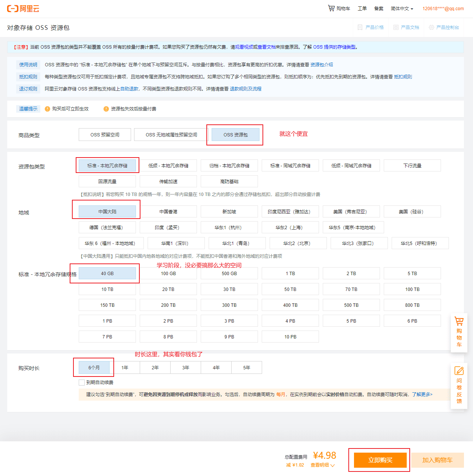Screen dimensions: 473x476
Task: Click the 加入购物车 add to cart button
Action: coord(437,460)
